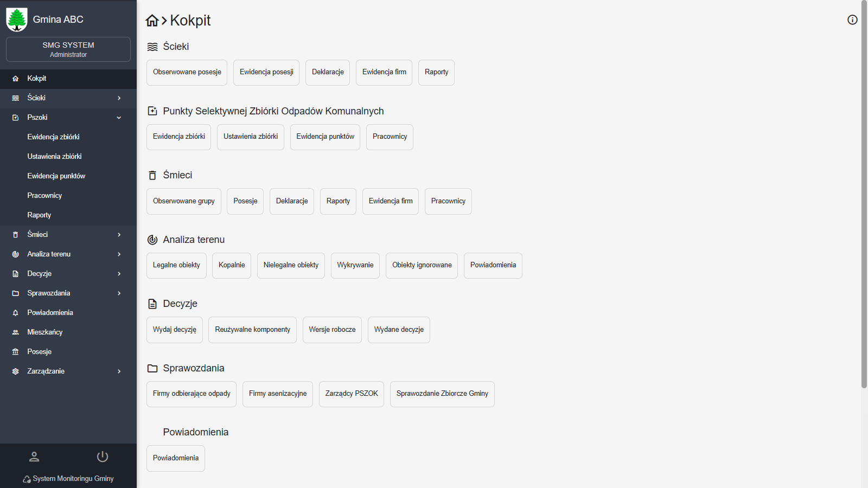868x488 pixels.
Task: Open Nielegalne obiekty in Analiza terenu
Action: [x=291, y=265]
